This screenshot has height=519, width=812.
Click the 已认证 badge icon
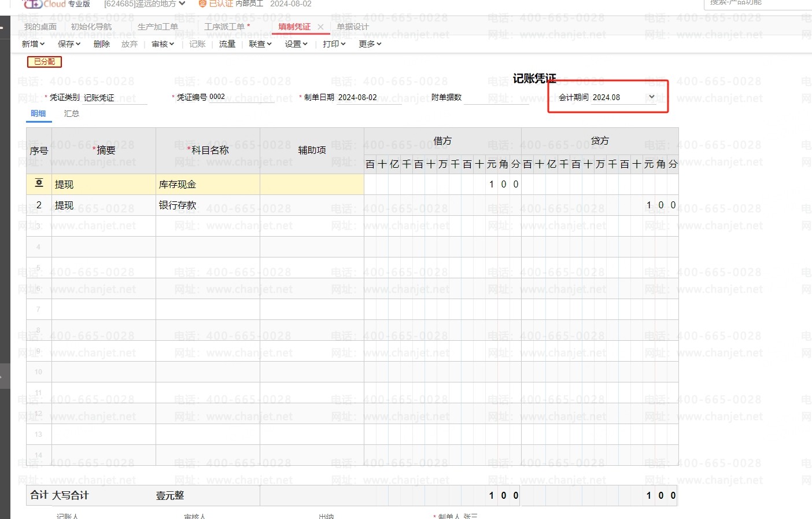point(202,3)
